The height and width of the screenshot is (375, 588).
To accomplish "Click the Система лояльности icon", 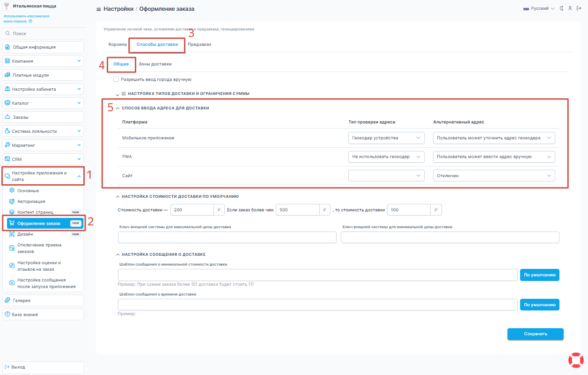I will point(7,131).
